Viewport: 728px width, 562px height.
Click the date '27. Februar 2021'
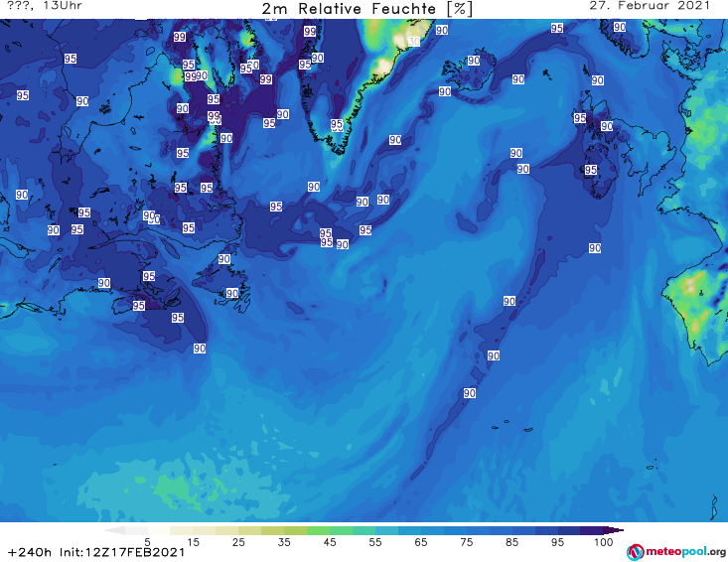[x=650, y=6]
